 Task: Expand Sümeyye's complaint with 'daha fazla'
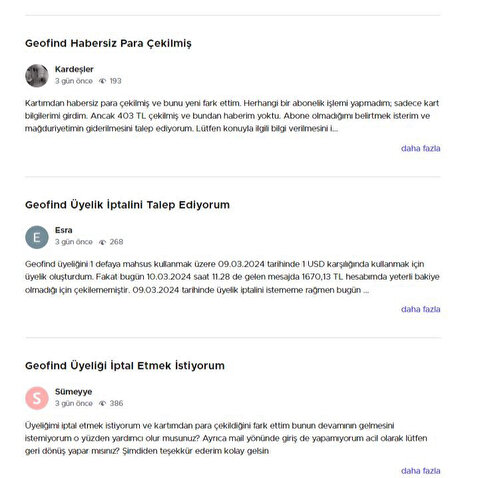pyautogui.click(x=420, y=471)
